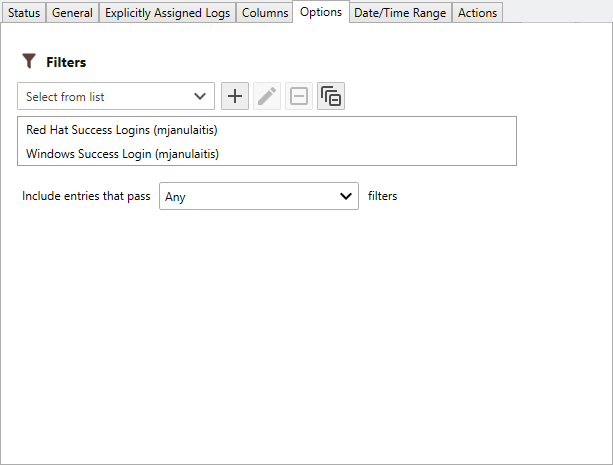Click the duplicate filter icon
Viewport: 613px width, 465px height.
[x=331, y=97]
